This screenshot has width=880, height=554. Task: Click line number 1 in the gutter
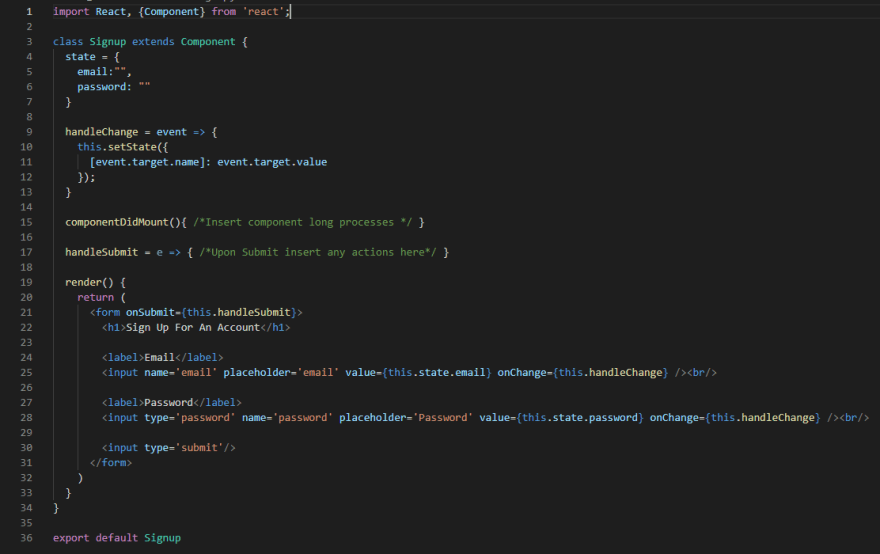click(29, 12)
